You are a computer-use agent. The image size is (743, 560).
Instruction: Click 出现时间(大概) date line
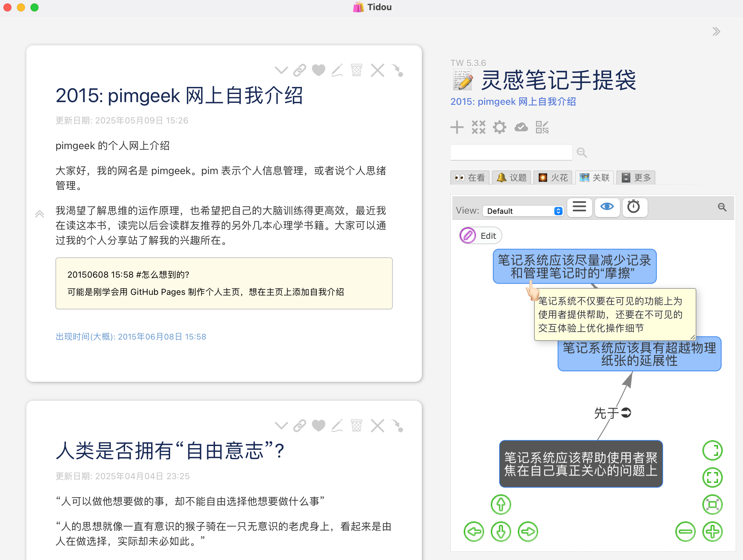tap(131, 337)
